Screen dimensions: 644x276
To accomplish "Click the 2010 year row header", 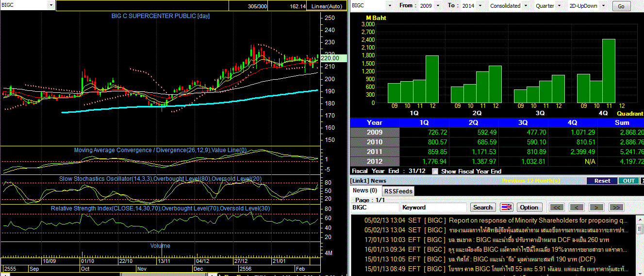I will [375, 142].
